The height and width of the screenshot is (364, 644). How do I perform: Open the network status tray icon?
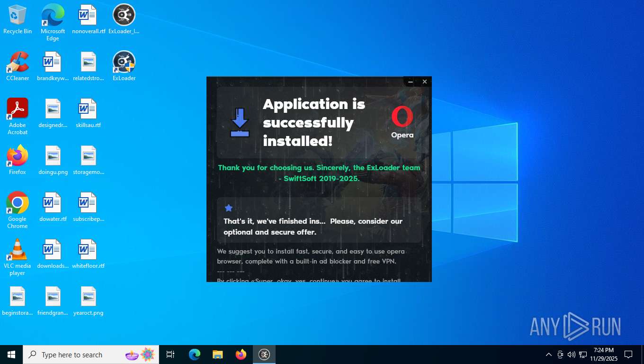click(x=583, y=355)
